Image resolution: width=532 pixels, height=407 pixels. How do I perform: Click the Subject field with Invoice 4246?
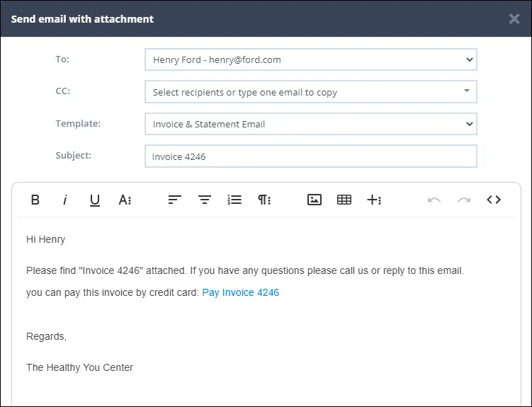point(311,156)
